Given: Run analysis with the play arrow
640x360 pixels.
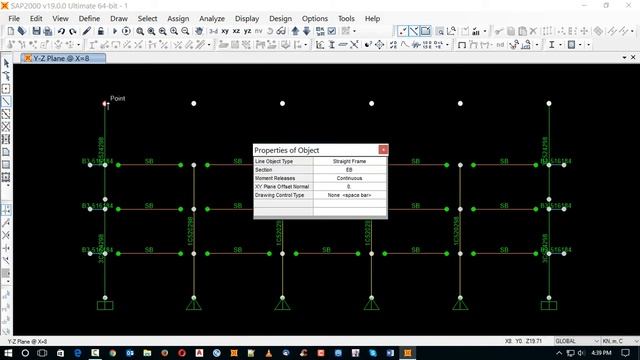Looking at the screenshot, I should (x=115, y=31).
